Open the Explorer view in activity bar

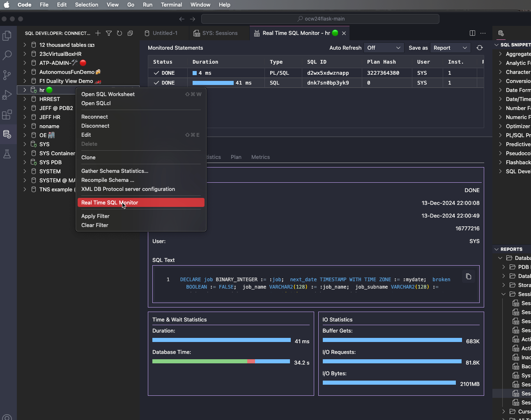7,36
